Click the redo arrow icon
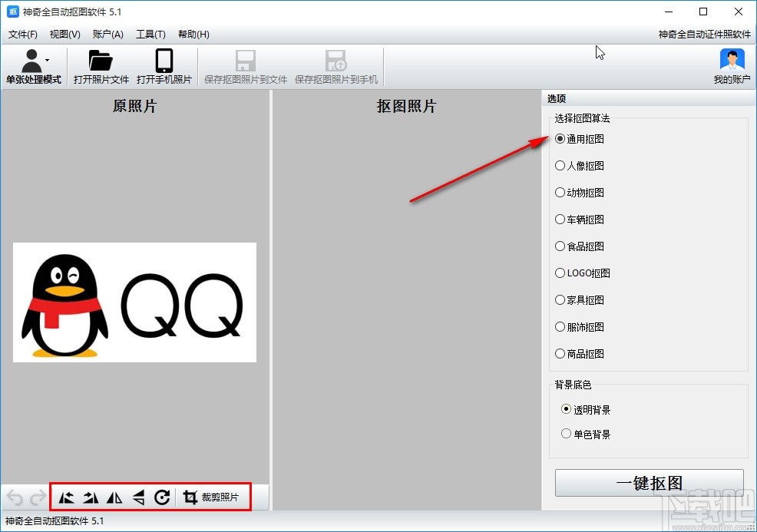This screenshot has height=532, width=757. pos(38,497)
